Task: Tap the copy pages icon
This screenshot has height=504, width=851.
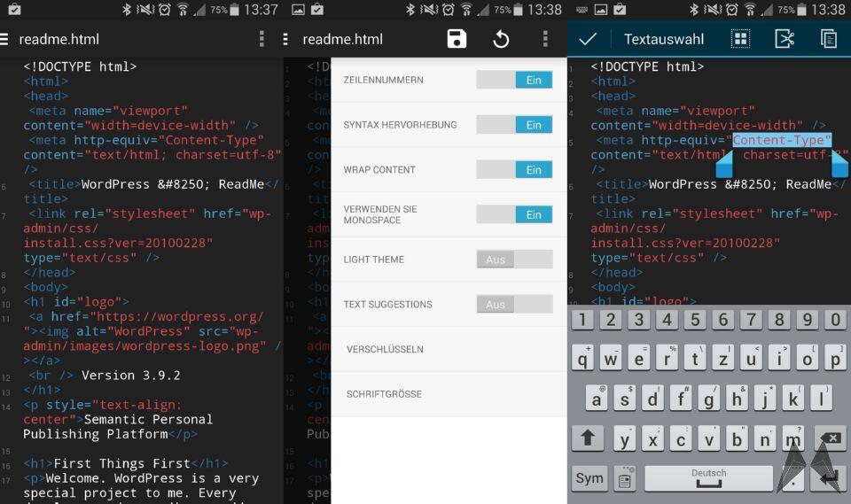Action: 828,38
